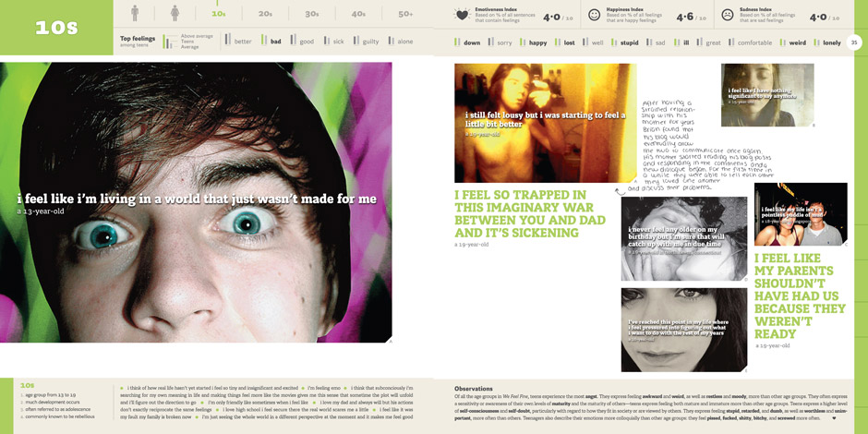The width and height of the screenshot is (868, 434).
Task: Click the 'better' feeling label
Action: click(243, 42)
